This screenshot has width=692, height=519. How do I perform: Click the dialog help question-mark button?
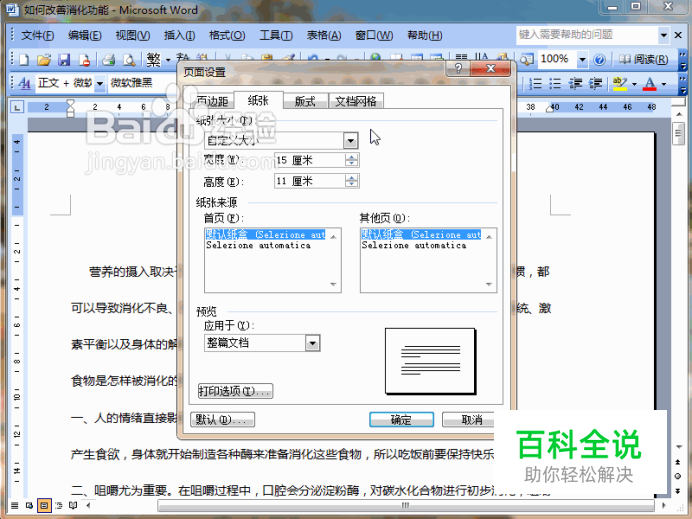(459, 68)
